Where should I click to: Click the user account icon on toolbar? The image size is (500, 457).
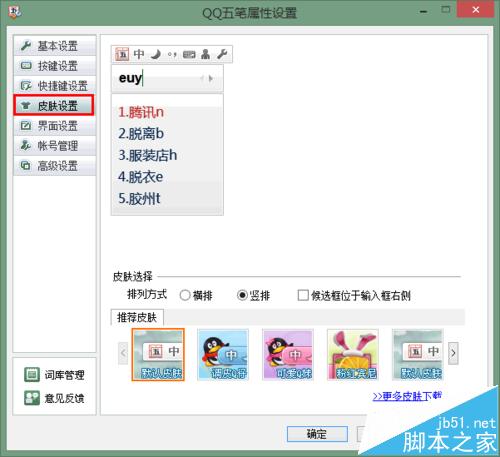point(206,54)
